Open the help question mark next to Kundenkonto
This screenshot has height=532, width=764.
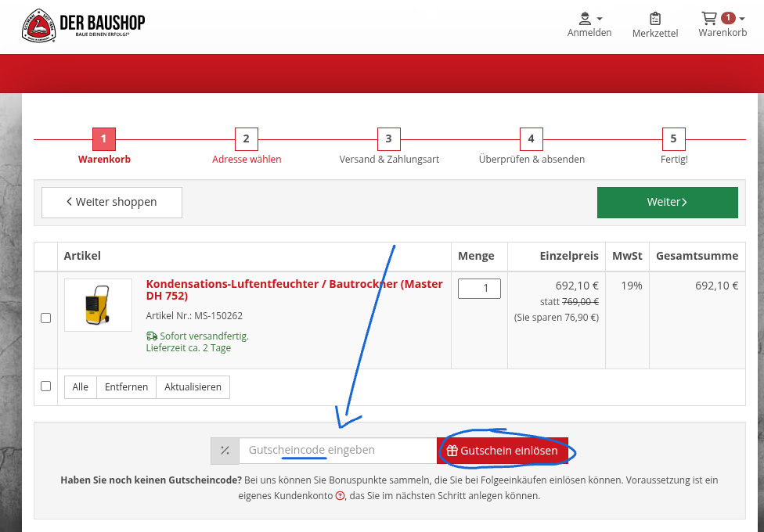pyautogui.click(x=338, y=495)
